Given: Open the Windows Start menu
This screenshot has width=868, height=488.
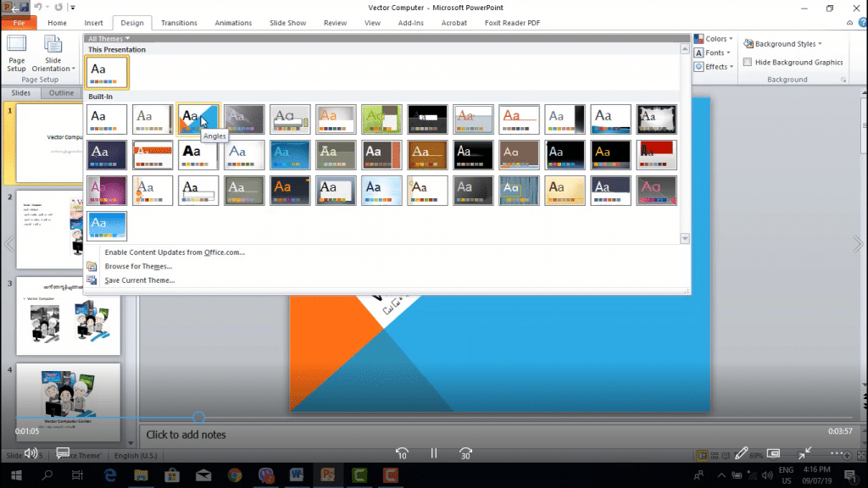Looking at the screenshot, I should tap(16, 475).
